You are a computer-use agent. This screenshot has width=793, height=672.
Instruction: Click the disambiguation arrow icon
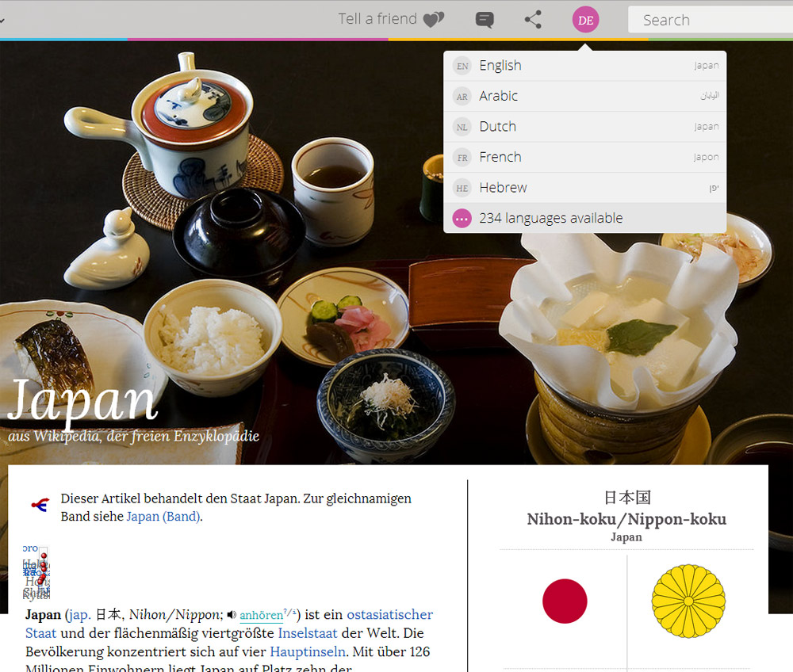pos(40,504)
